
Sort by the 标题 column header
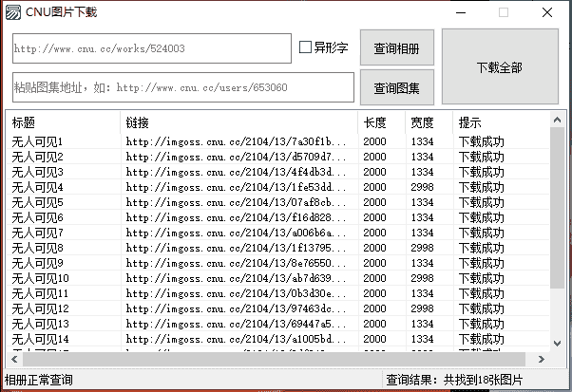pyautogui.click(x=62, y=122)
